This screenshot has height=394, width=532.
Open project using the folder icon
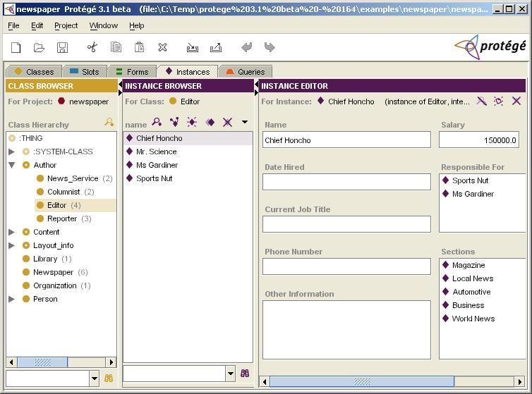pos(39,47)
